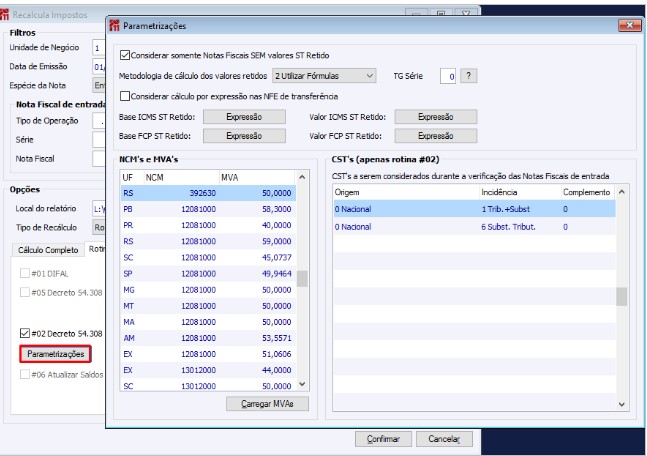Screen dimensions: 647x456
Task: Click the Tipo de Operação field
Action: pyautogui.click(x=99, y=121)
